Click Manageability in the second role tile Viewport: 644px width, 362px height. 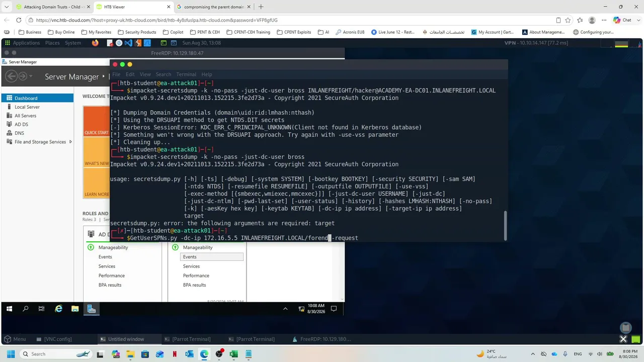point(198,247)
